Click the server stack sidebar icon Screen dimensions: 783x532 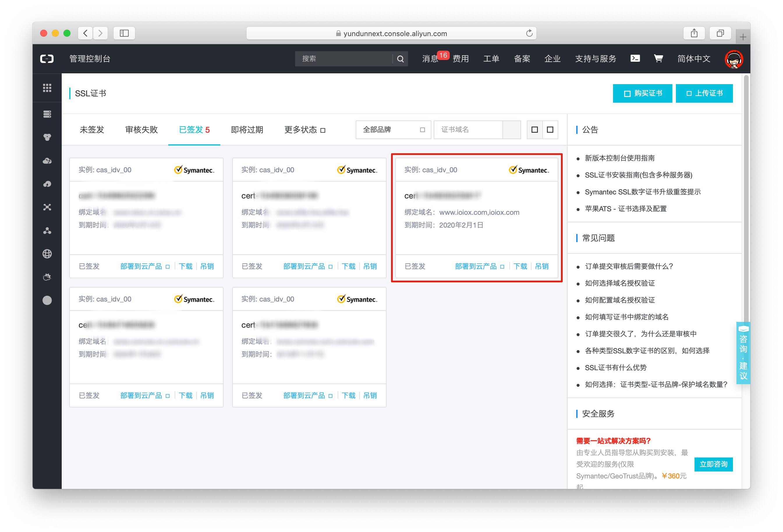[47, 114]
